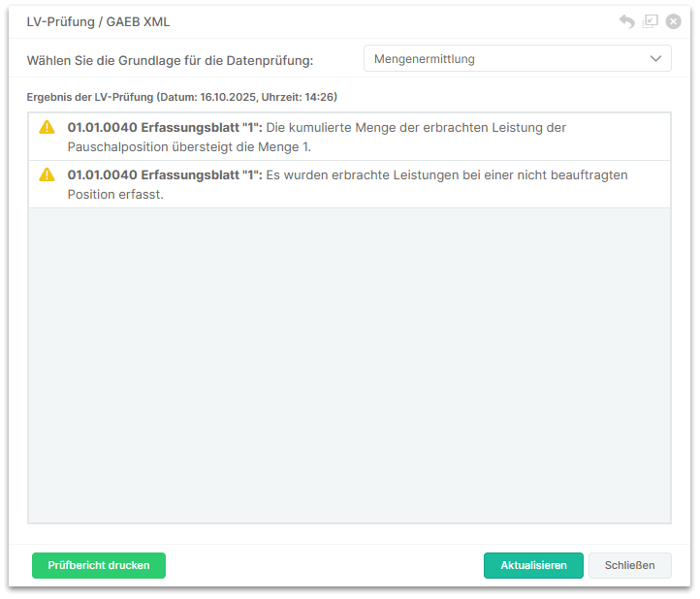Click warning triangle of nicht beauftragten Position entry
The width and height of the screenshot is (700, 599).
[x=47, y=174]
